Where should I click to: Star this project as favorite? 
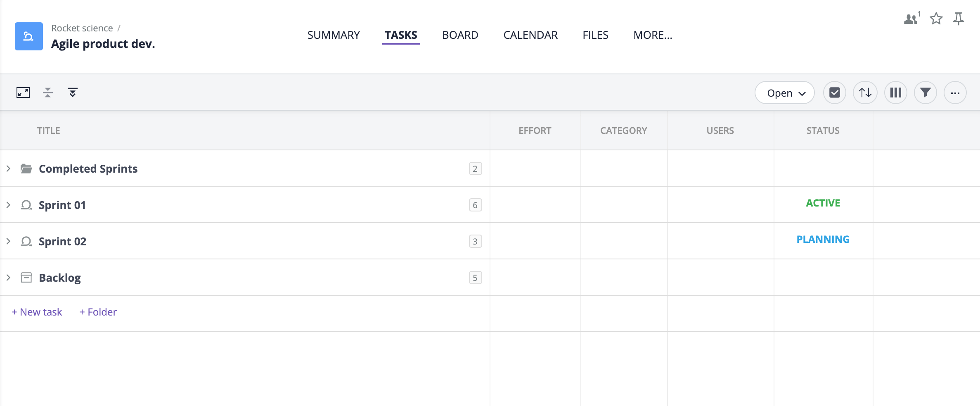click(936, 19)
